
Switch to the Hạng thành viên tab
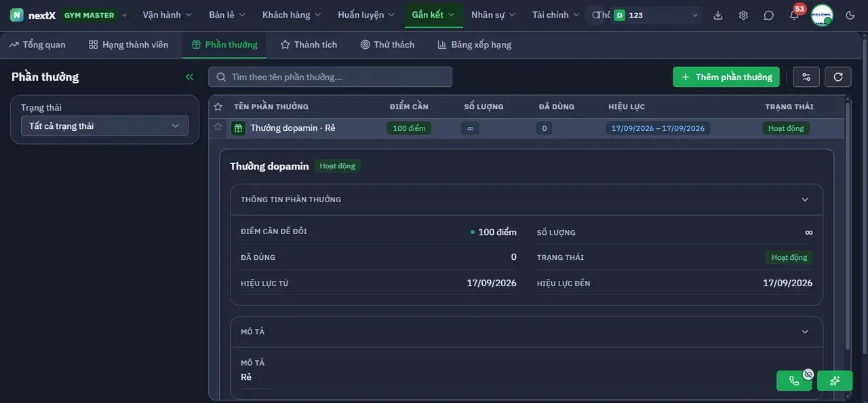(x=128, y=45)
